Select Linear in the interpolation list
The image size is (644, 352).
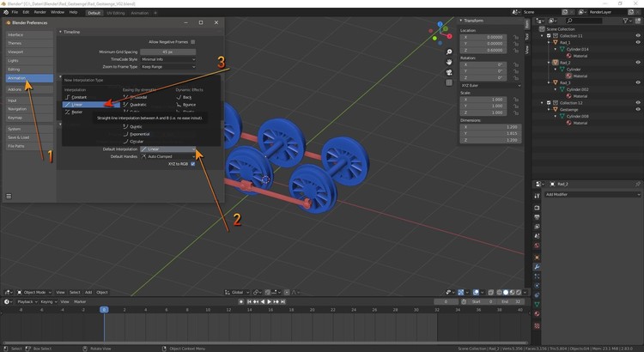[x=76, y=104]
